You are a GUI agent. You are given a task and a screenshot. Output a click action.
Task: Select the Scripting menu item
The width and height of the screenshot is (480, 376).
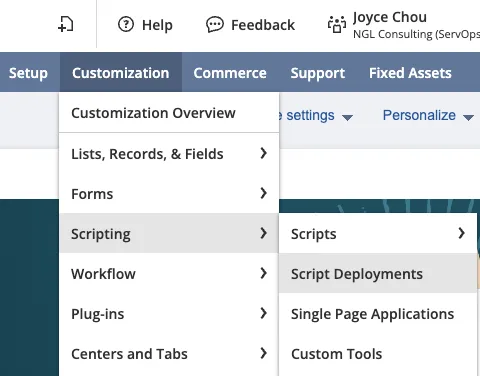(169, 233)
